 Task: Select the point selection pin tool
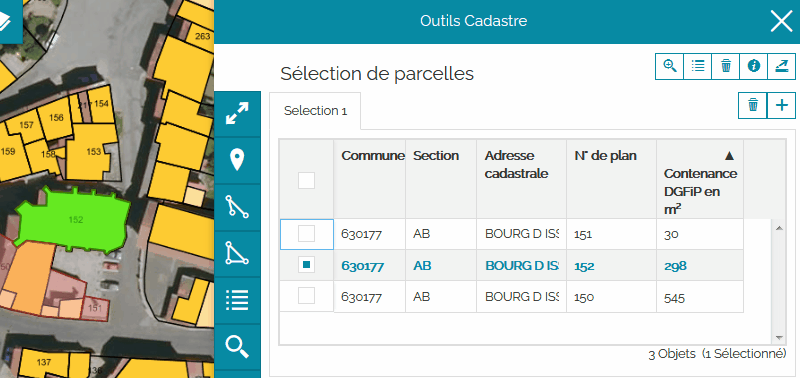[x=237, y=160]
